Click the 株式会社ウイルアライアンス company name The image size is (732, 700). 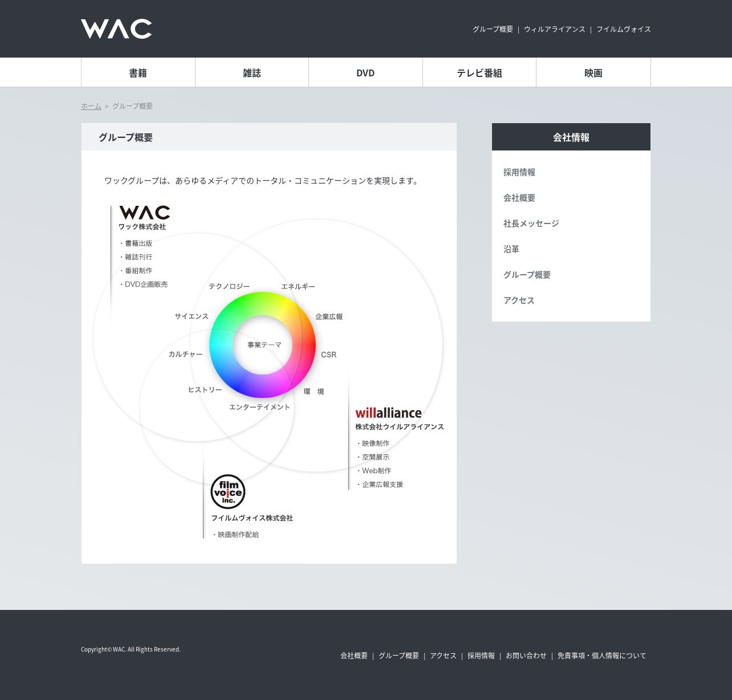(x=400, y=426)
